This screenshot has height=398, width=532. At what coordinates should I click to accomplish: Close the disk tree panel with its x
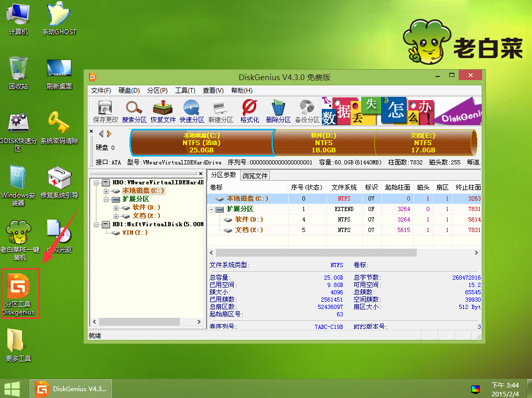coord(201,173)
